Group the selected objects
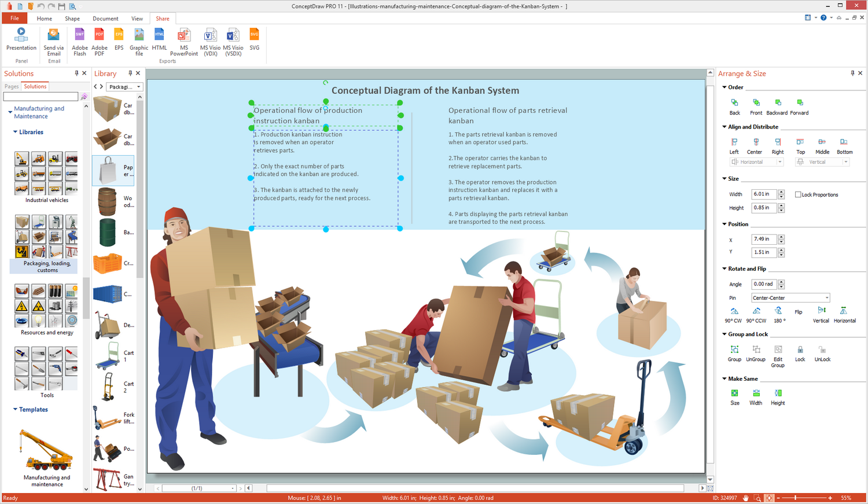The height and width of the screenshot is (504, 868). pos(734,353)
